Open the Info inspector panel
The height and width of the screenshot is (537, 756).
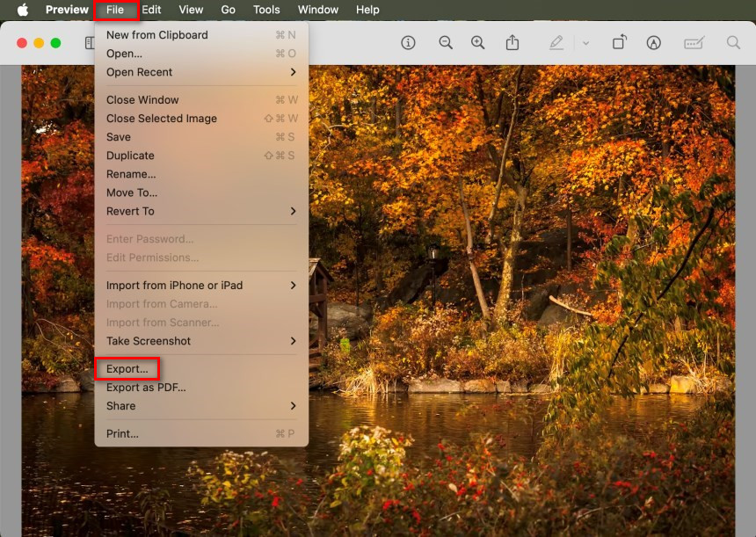pos(408,41)
